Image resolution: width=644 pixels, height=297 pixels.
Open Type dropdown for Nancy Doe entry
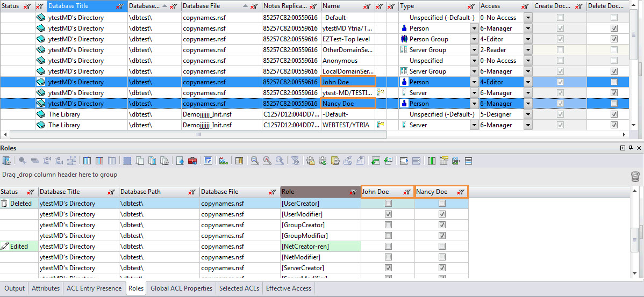click(474, 104)
